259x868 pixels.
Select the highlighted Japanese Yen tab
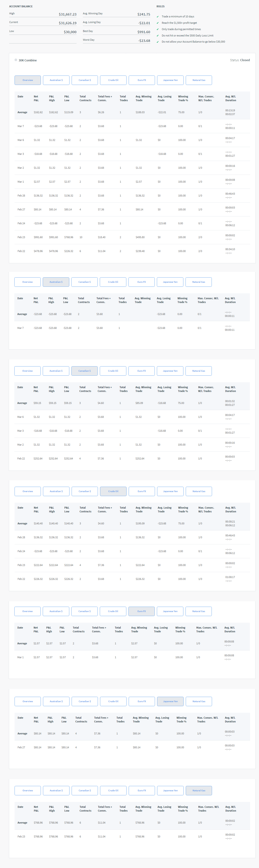(170, 701)
